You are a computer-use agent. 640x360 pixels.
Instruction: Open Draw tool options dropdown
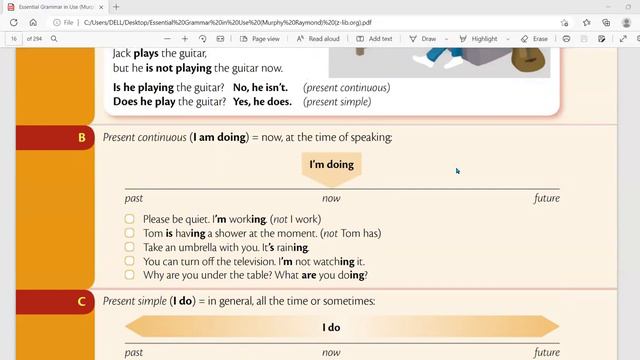point(446,39)
